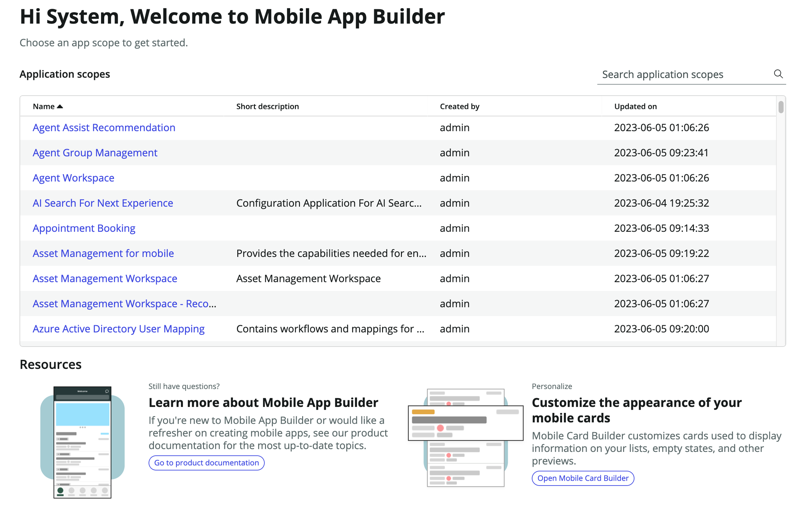The image size is (800, 512).
Task: Select timestamp 2023-06-05 09:23:41
Action: point(661,152)
